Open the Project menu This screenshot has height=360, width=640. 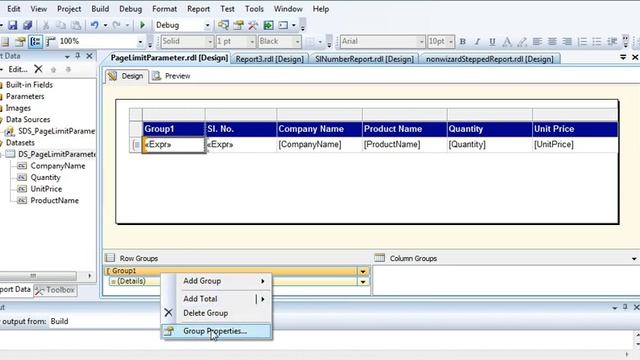(69, 9)
